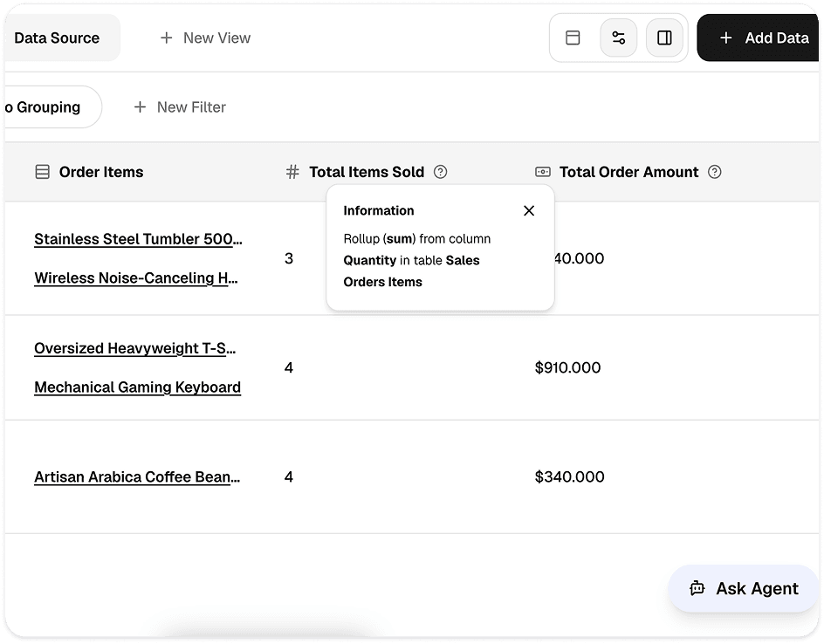Click the Add Data button

(x=758, y=38)
